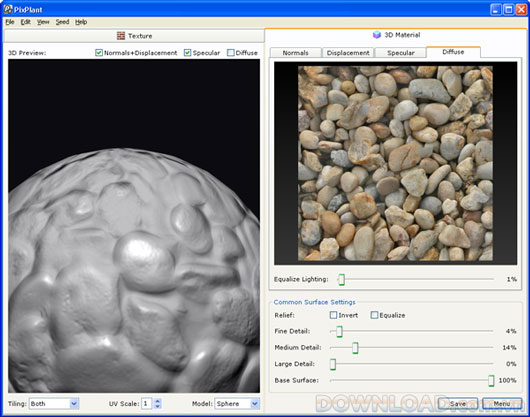Click the Common Surface Settings heading
Screen dimensions: 530x417
[314, 302]
